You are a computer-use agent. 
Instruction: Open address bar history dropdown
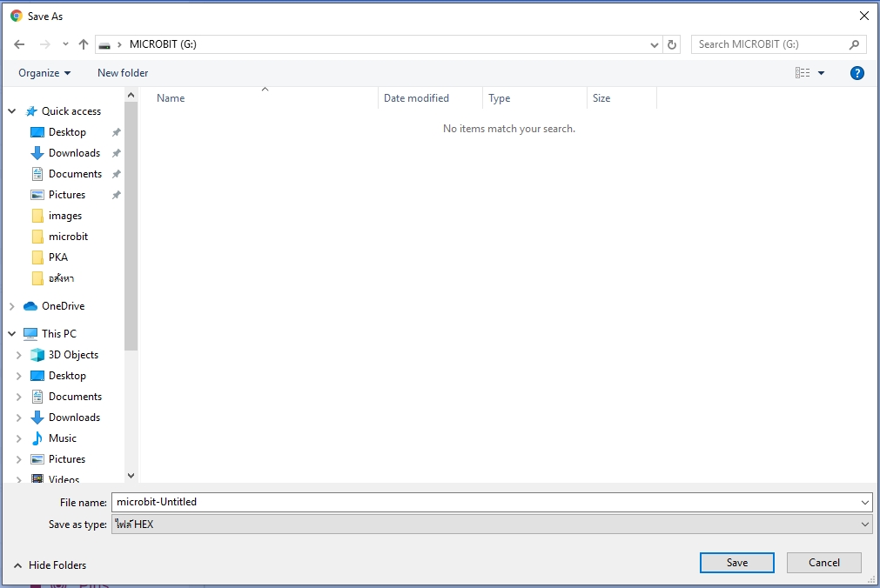[654, 45]
